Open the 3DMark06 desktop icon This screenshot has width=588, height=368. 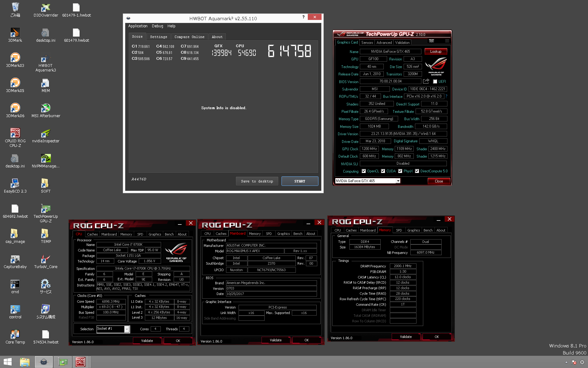15,110
